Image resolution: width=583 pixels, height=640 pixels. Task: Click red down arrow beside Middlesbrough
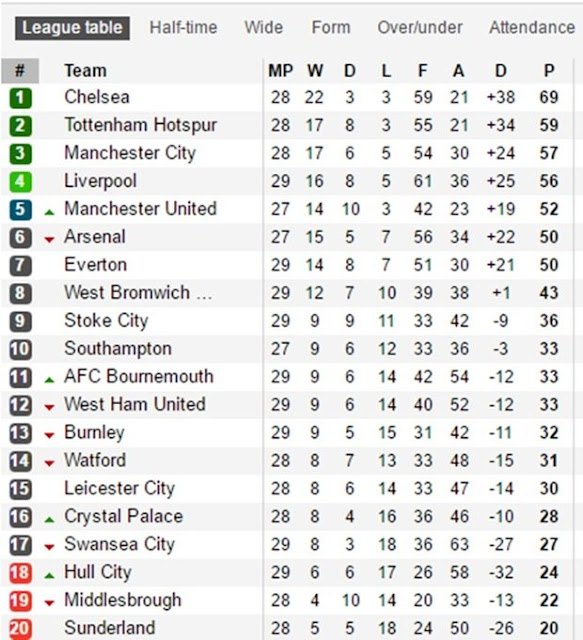(x=49, y=603)
